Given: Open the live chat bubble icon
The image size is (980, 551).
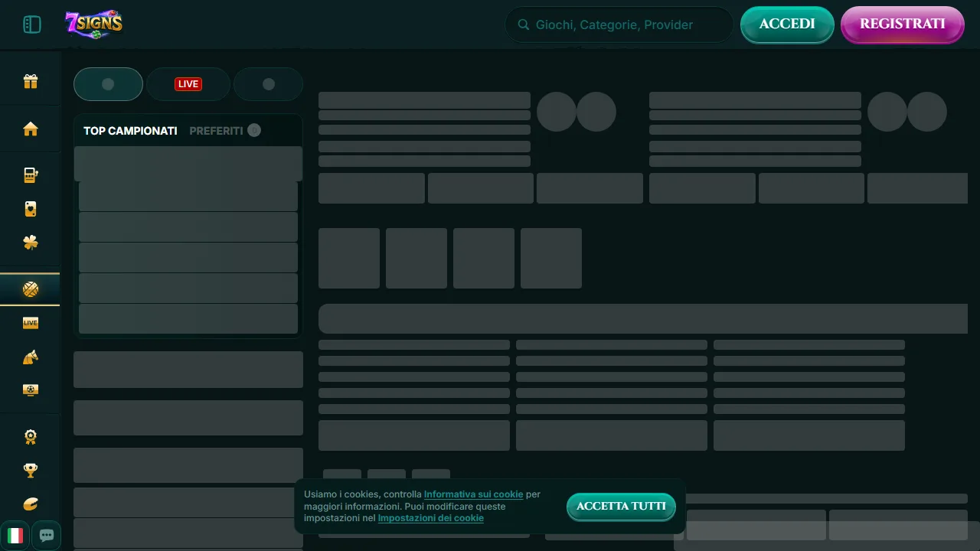Looking at the screenshot, I should (47, 535).
